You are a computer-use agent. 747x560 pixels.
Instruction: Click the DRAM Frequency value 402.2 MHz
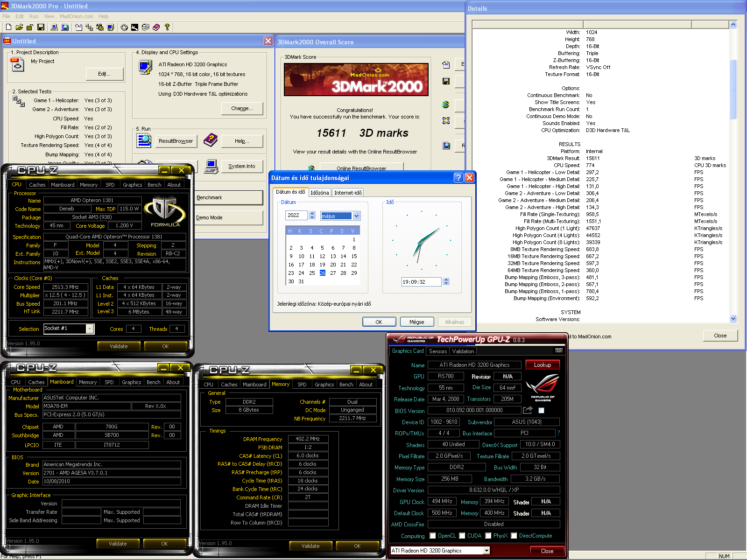308,439
